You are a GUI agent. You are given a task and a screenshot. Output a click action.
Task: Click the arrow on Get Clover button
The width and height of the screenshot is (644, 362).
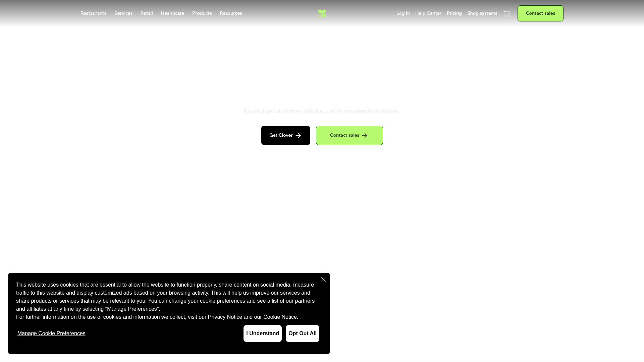tap(299, 135)
